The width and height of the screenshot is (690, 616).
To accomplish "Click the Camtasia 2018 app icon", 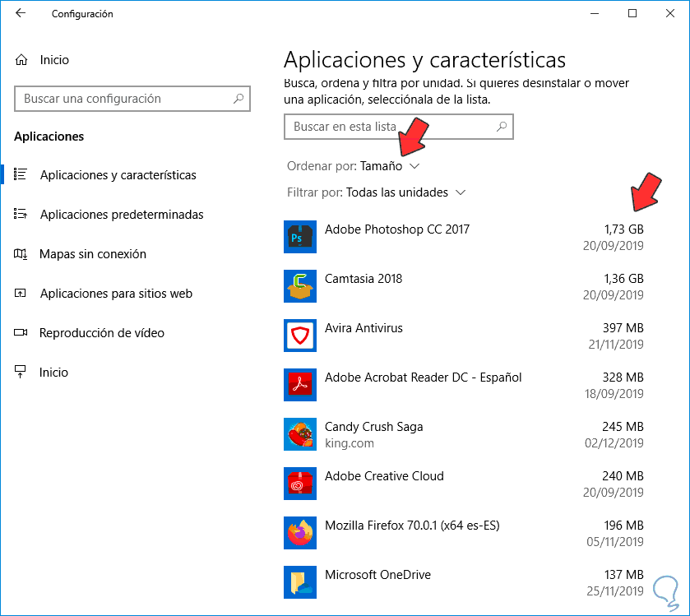I will pyautogui.click(x=300, y=286).
